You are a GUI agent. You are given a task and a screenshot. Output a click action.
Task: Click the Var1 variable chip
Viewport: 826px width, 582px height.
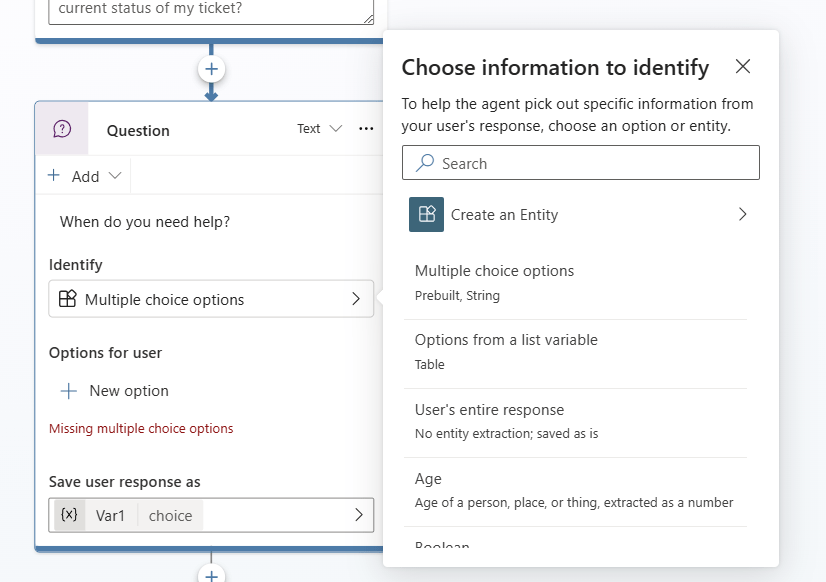point(110,515)
